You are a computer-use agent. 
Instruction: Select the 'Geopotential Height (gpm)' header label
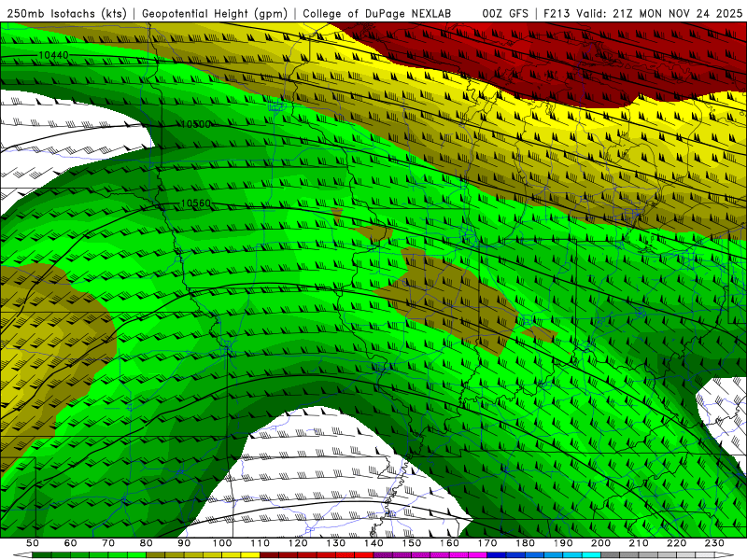(x=215, y=13)
